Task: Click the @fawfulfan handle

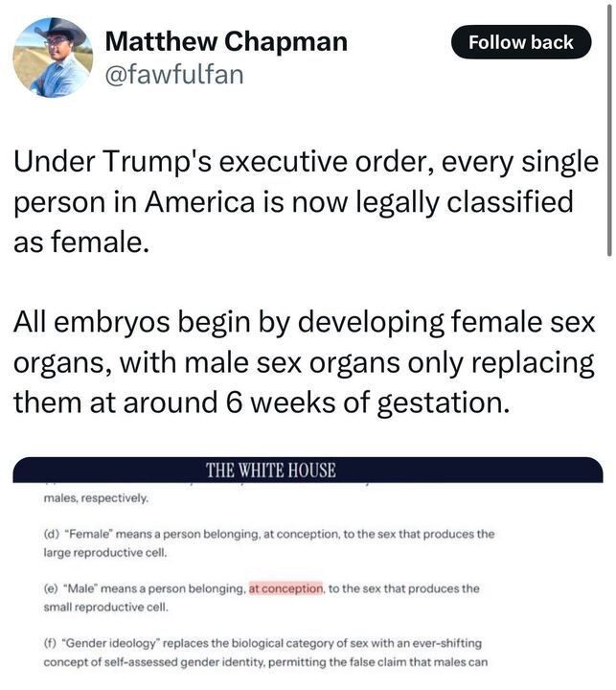Action: [x=172, y=73]
